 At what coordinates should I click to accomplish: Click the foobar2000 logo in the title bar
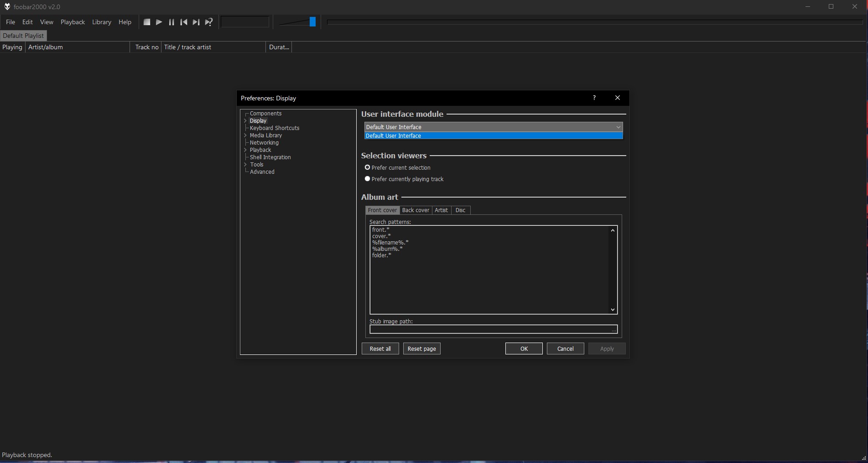click(x=7, y=6)
